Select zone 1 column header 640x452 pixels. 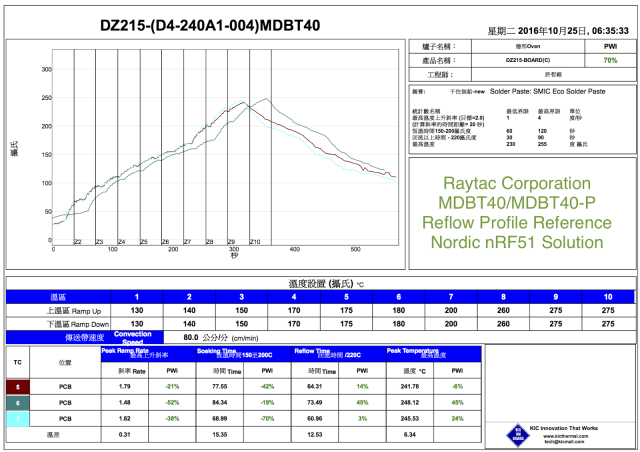tap(138, 297)
